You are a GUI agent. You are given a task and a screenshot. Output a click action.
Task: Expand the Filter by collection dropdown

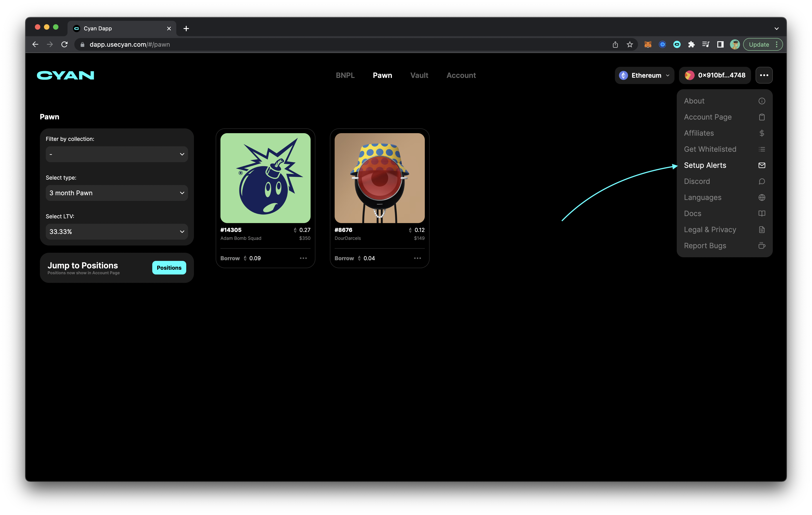click(117, 154)
